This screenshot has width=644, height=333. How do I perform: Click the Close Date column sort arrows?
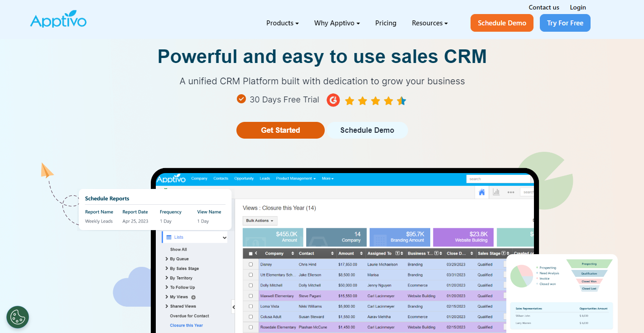[471, 253]
